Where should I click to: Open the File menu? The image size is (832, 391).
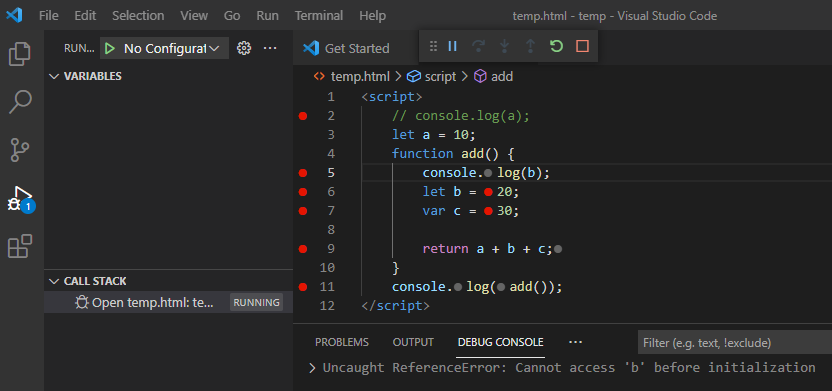49,15
